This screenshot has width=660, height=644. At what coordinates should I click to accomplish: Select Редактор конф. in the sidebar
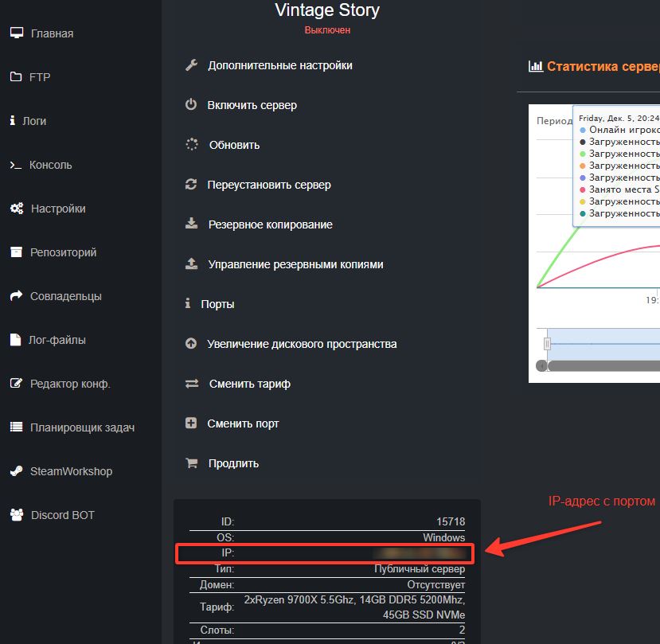point(70,384)
